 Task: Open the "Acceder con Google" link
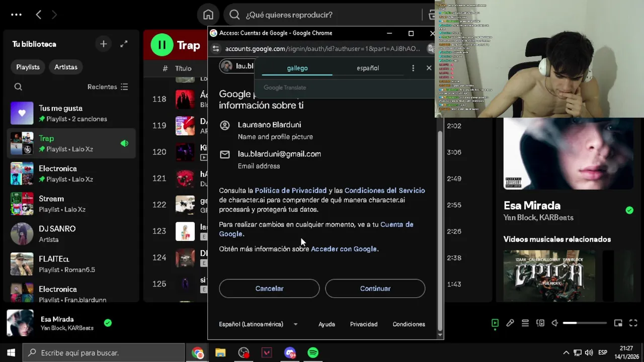click(x=344, y=249)
